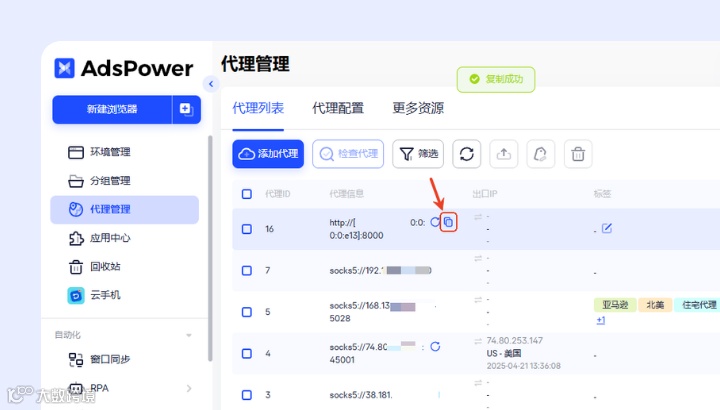This screenshot has height=410, width=720.
Task: Click check-proxy refresh icon in row 16
Action: coord(434,222)
